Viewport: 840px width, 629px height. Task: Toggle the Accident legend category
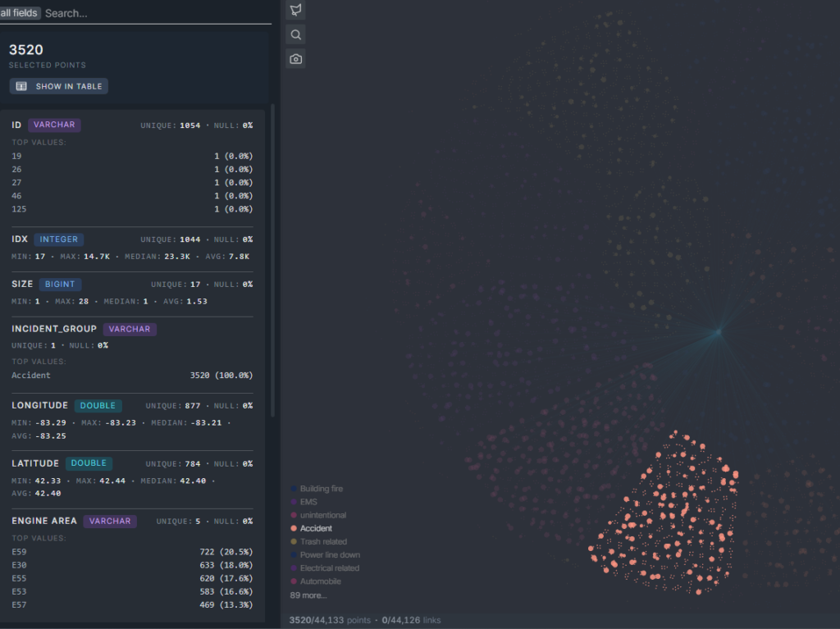pyautogui.click(x=316, y=528)
